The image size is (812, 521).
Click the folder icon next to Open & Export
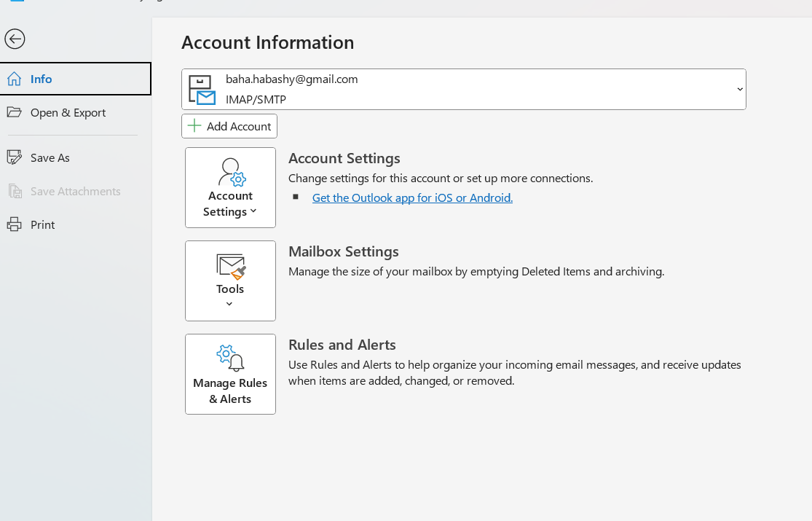coord(15,112)
